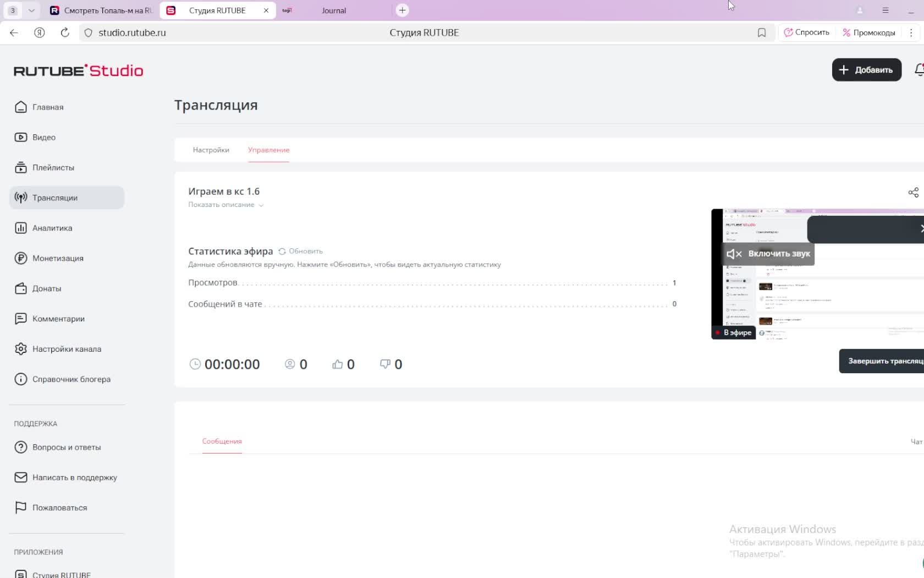The image size is (924, 578).
Task: Open a new browser tab
Action: coord(402,10)
